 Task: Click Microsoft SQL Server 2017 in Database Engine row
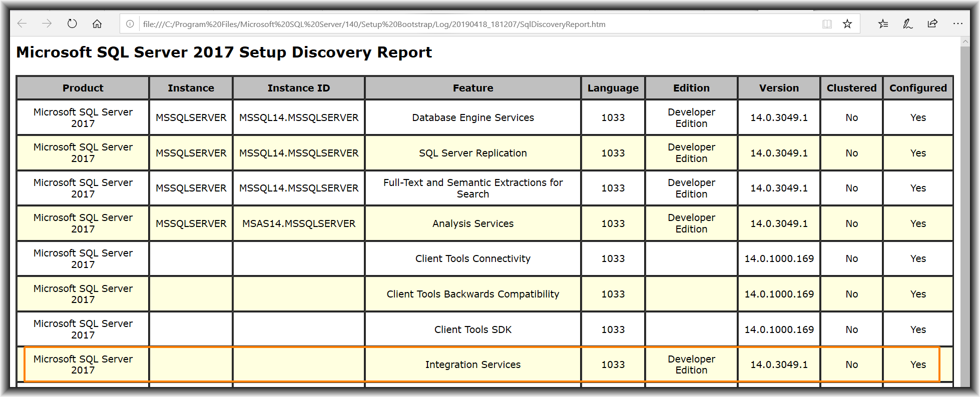coord(83,117)
